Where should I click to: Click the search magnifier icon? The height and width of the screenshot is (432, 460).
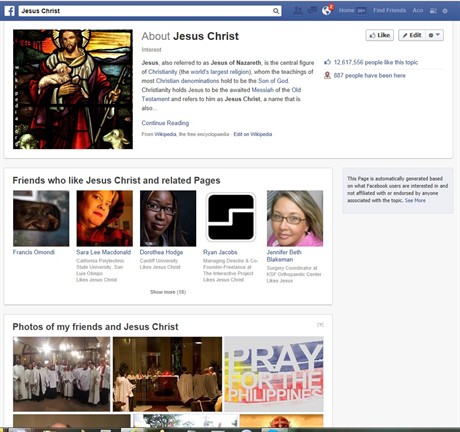point(276,11)
